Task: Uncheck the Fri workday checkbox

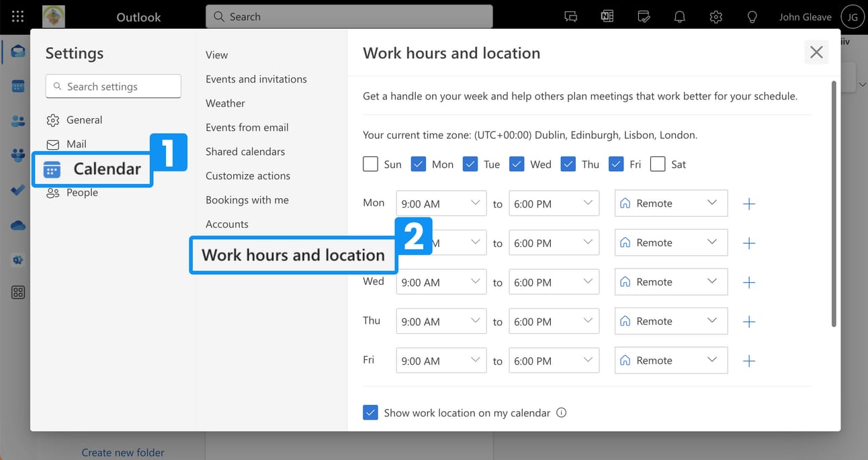Action: point(616,164)
